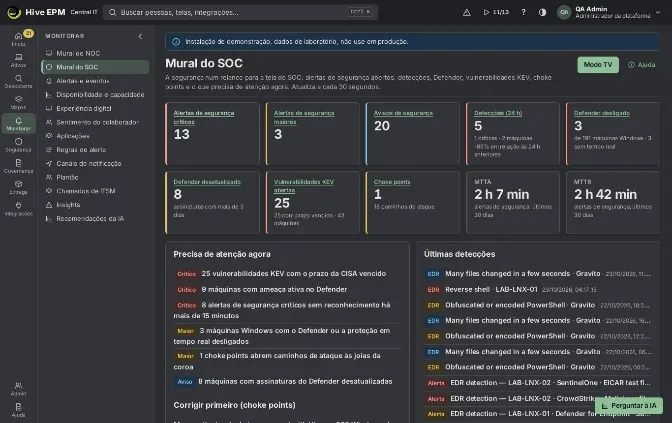Viewport: 672px width, 423px height.
Task: Open Plantão menu item
Action: pyautogui.click(x=95, y=177)
